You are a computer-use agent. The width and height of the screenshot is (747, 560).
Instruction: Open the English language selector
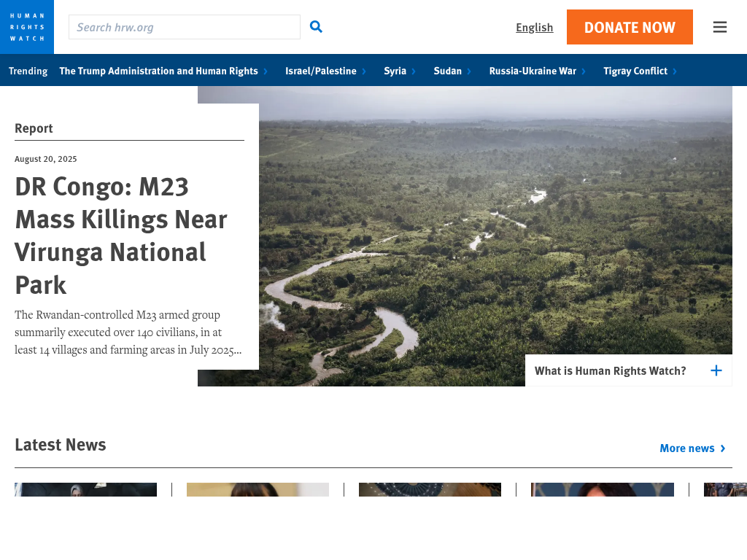point(535,27)
